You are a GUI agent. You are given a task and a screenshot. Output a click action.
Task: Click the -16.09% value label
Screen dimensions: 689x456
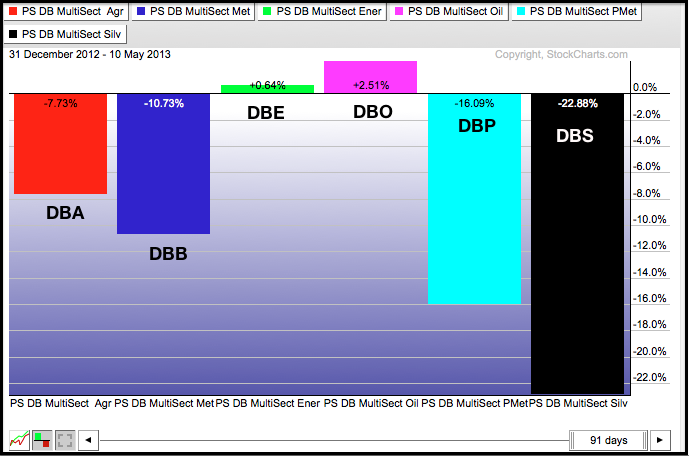474,104
